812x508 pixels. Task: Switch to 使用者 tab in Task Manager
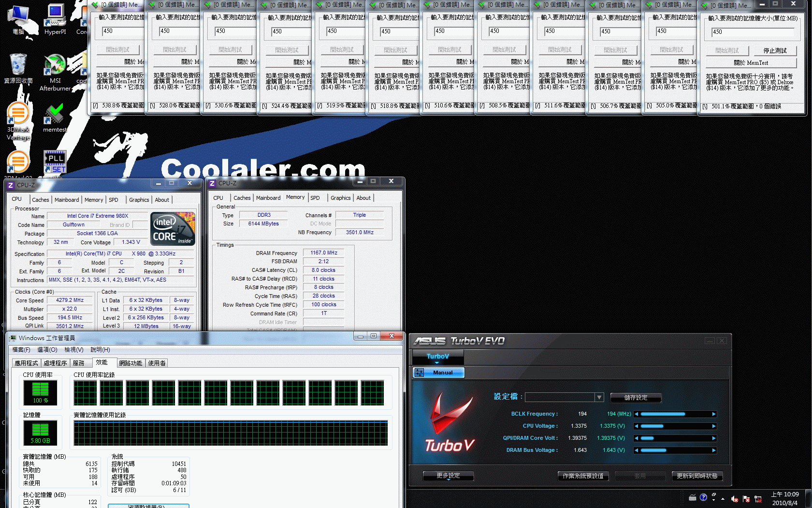(x=157, y=363)
